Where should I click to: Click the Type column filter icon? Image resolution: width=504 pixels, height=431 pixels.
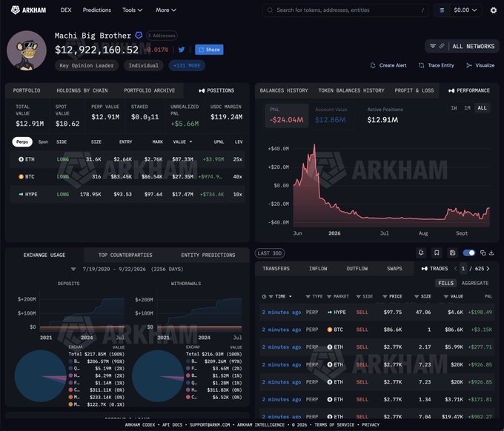(x=308, y=296)
